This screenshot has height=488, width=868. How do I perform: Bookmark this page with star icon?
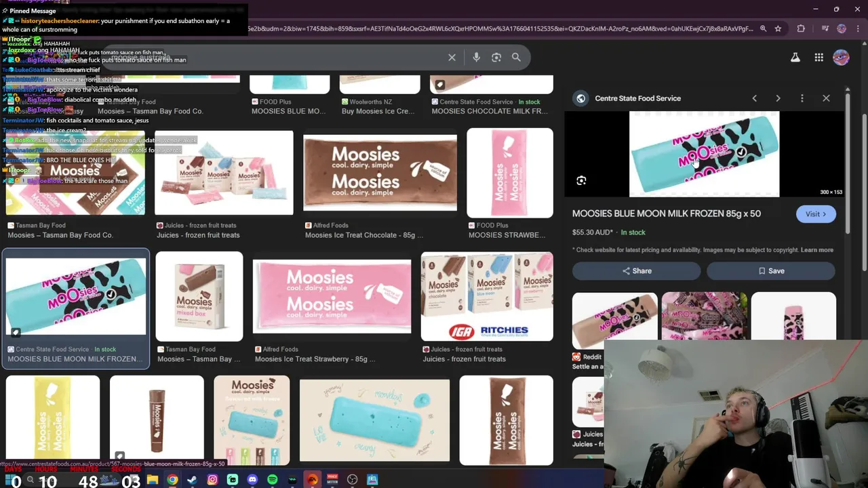778,28
